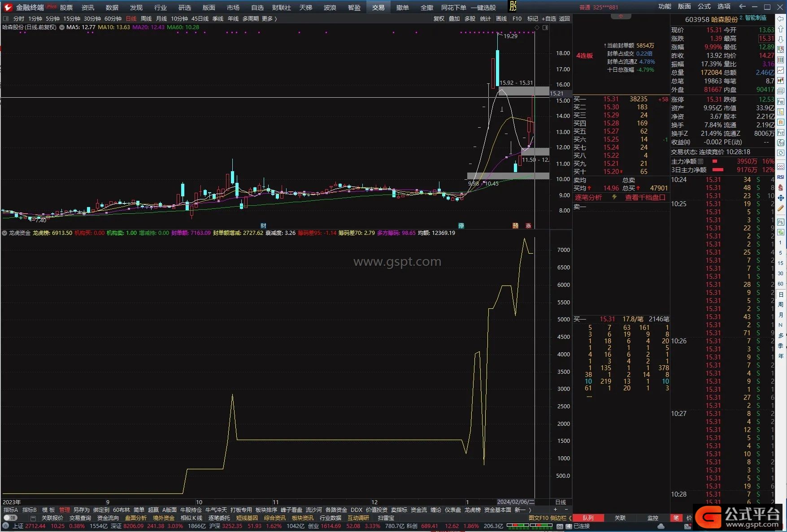The width and height of the screenshot is (787, 532).
Task: Select the 龙虎榜 indicator tab
Action: click(x=472, y=510)
